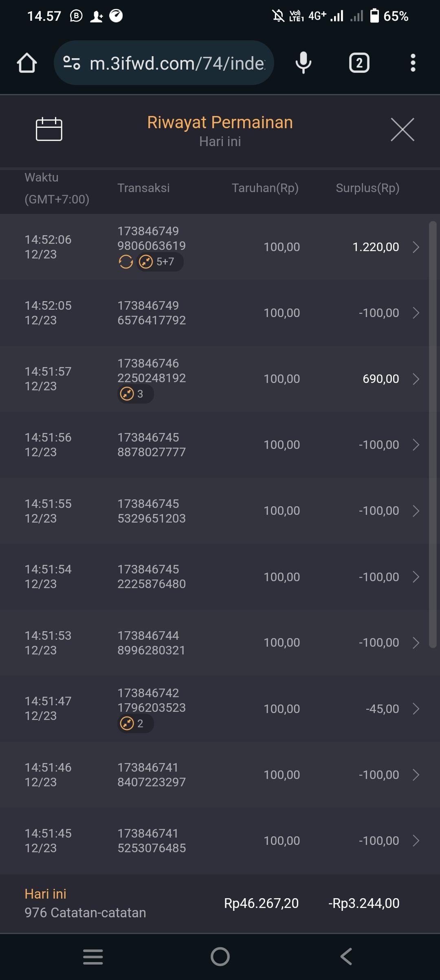This screenshot has width=440, height=980.
Task: Expand details for the -45,00 surplus row
Action: coord(416,709)
